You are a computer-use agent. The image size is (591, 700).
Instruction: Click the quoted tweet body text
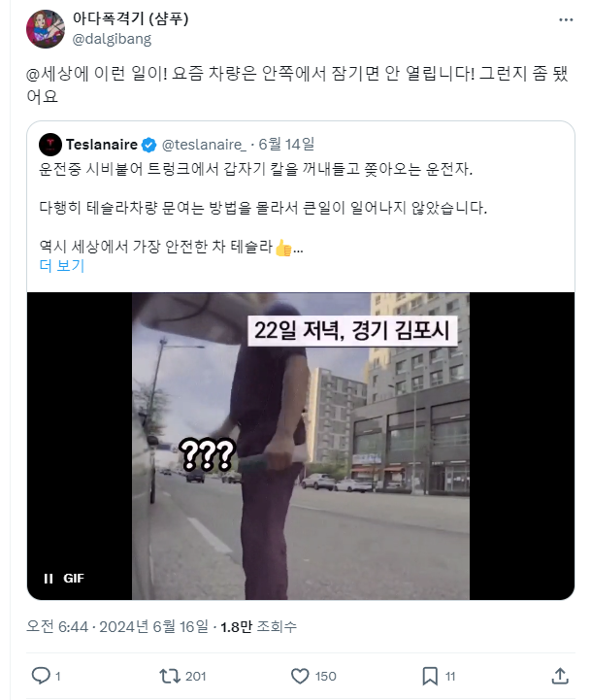tap(263, 208)
